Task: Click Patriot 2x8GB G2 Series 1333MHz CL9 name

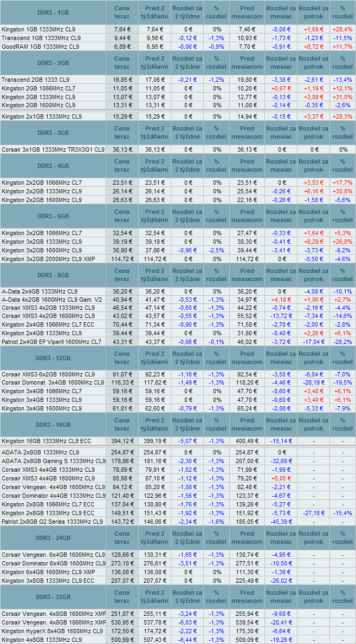Action: tap(52, 522)
